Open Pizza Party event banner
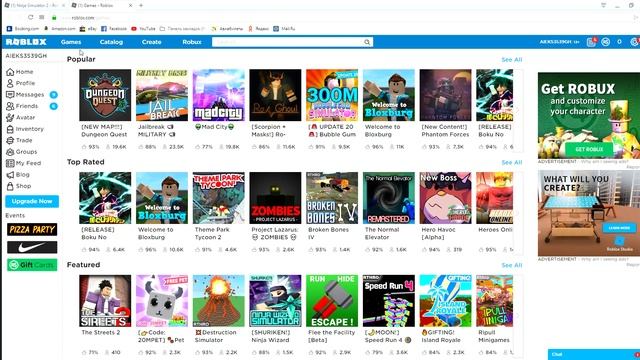 pyautogui.click(x=32, y=229)
